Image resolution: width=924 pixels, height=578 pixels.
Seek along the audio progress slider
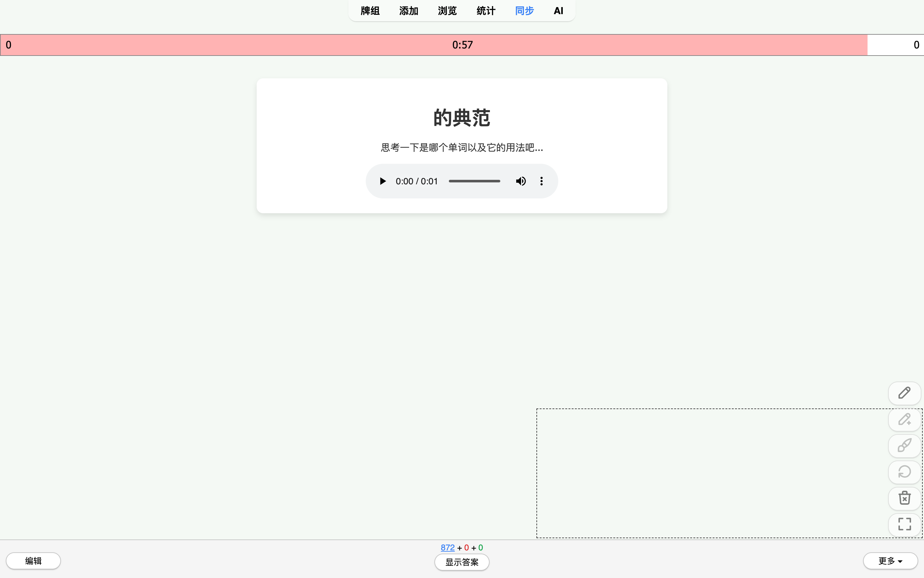(474, 181)
